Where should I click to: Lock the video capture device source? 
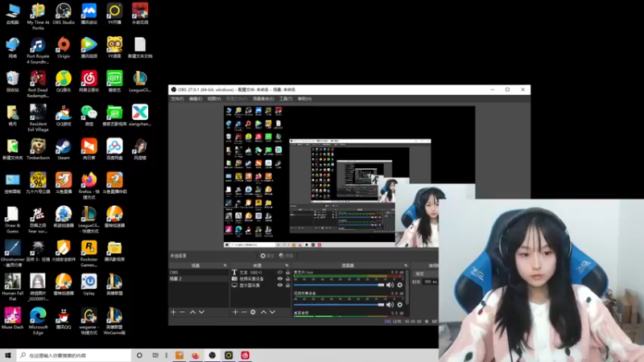click(287, 278)
